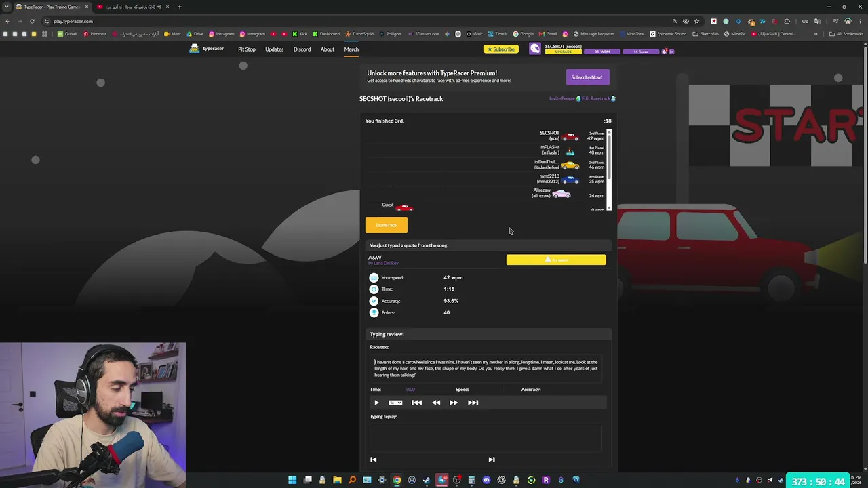Open the tab search dropdown arrow

(x=7, y=7)
